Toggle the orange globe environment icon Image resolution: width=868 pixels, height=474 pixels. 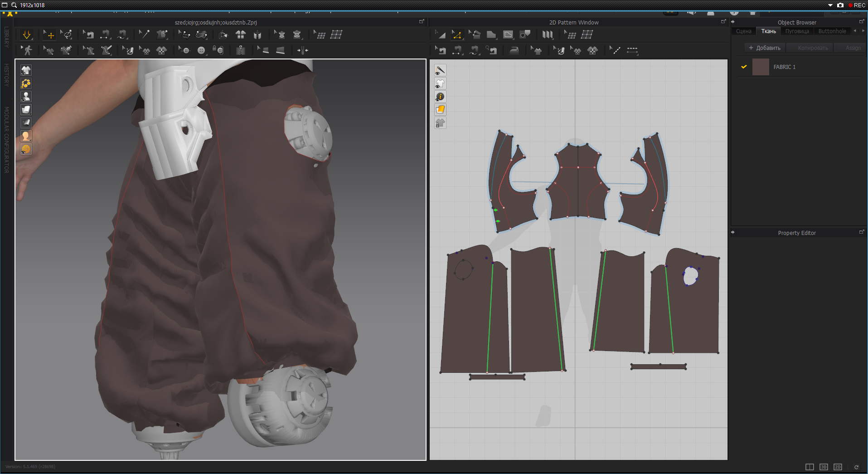click(26, 149)
